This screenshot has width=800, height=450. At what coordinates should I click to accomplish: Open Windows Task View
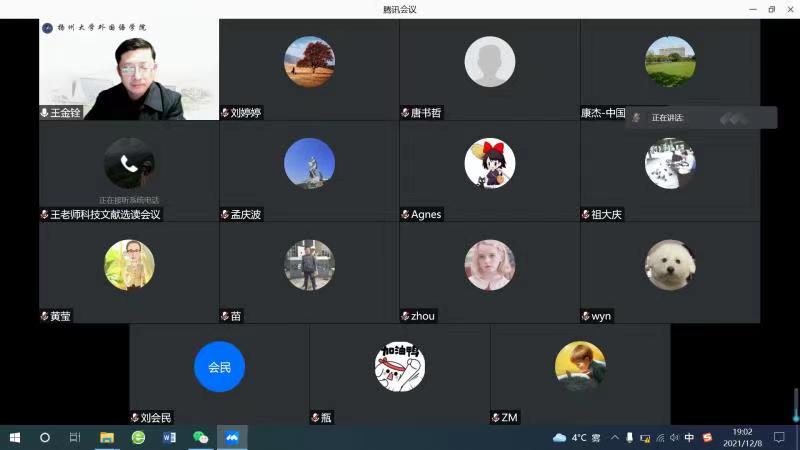click(x=75, y=437)
